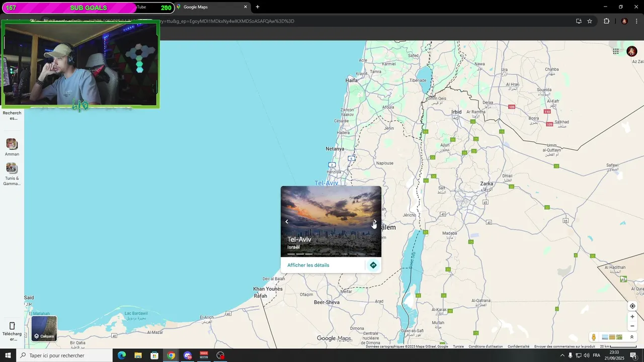The height and width of the screenshot is (362, 644).
Task: Center map on my location
Action: tap(632, 306)
